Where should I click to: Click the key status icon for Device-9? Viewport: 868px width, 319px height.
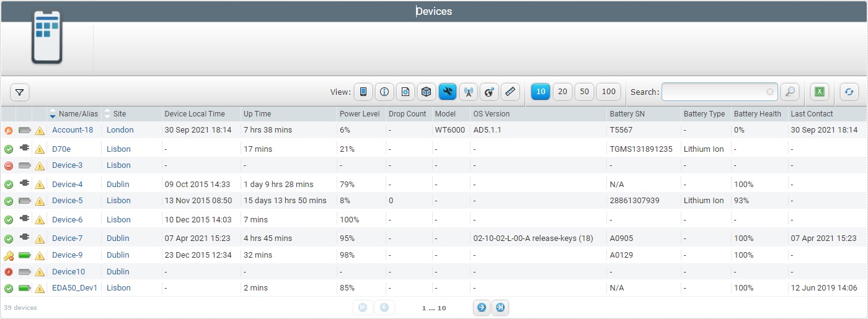[x=9, y=255]
